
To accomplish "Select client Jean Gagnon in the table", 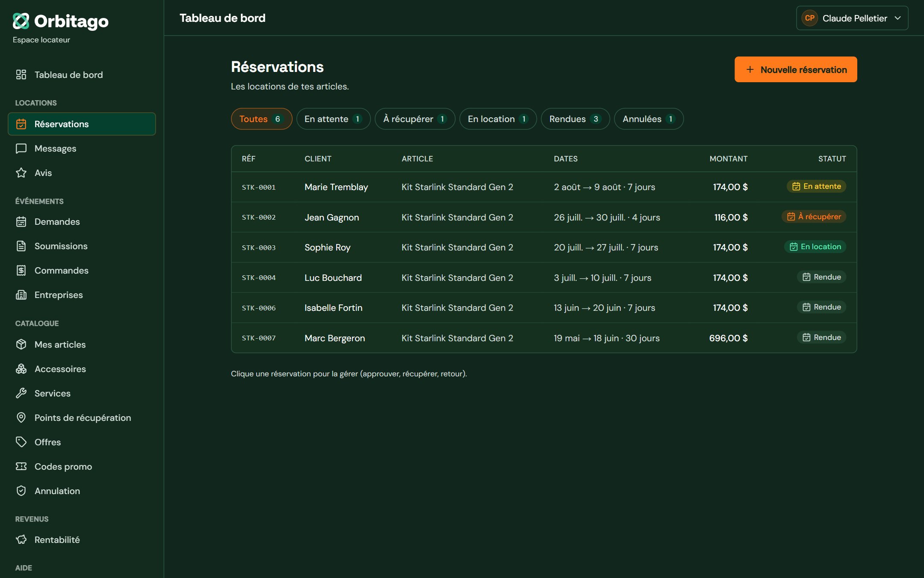I will click(332, 217).
